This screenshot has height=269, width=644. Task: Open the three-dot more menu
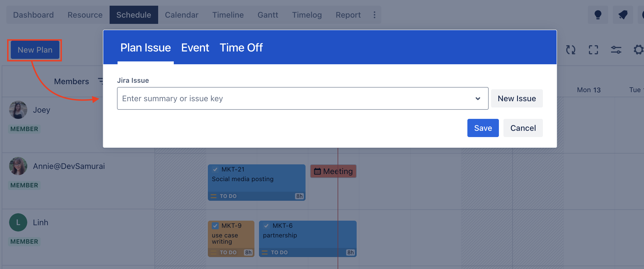[375, 15]
